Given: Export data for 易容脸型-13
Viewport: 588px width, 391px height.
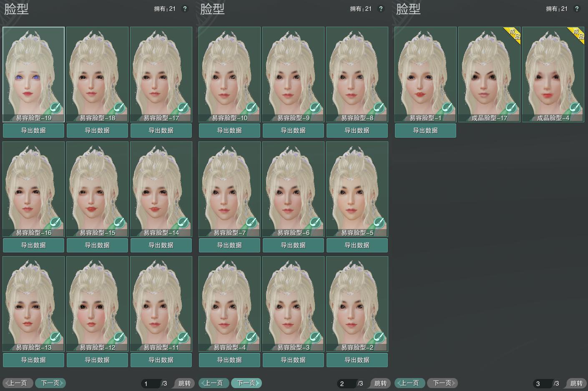Looking at the screenshot, I should [x=34, y=360].
